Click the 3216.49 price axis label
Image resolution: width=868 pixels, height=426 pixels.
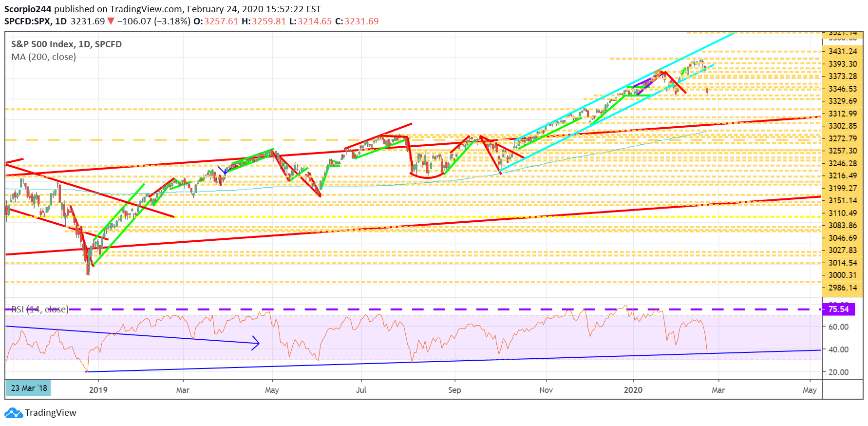[843, 175]
